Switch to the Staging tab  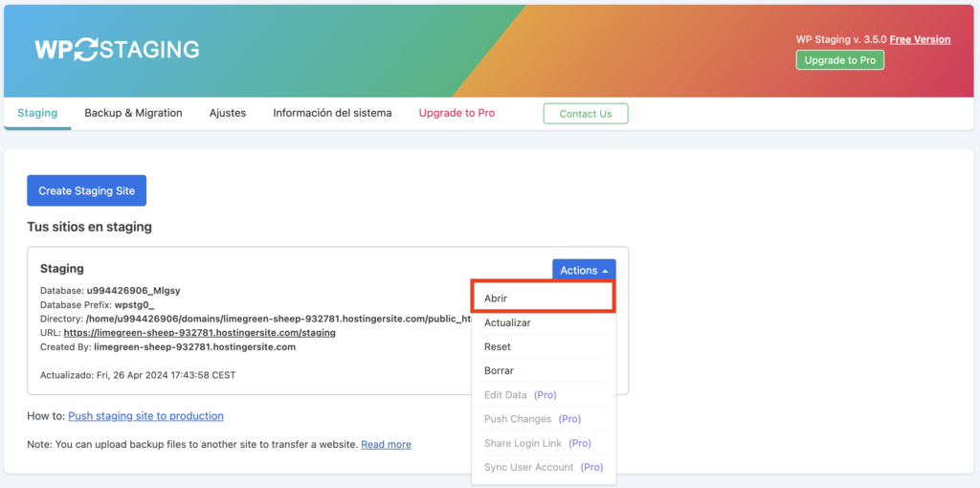tap(37, 113)
